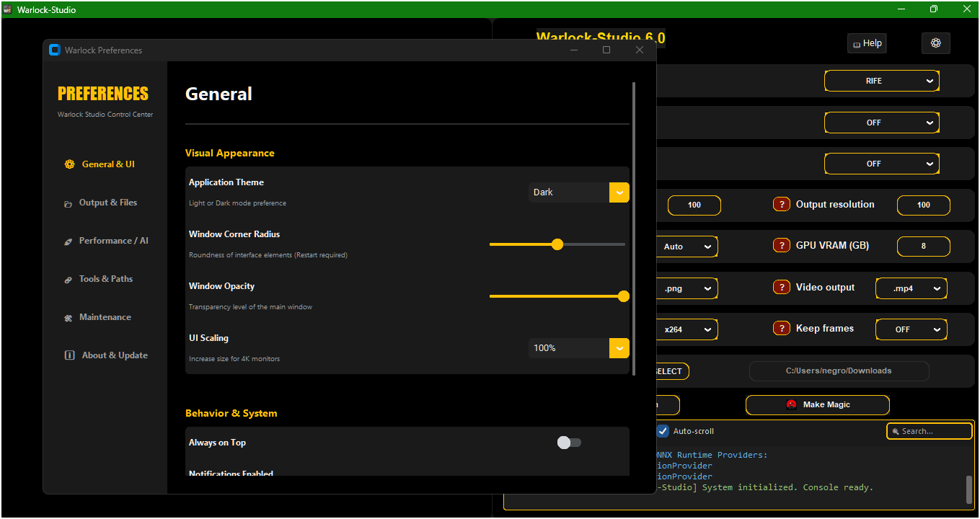This screenshot has height=519, width=980.
Task: Open the RIFE dropdown in Warlock-Studio
Action: (882, 81)
